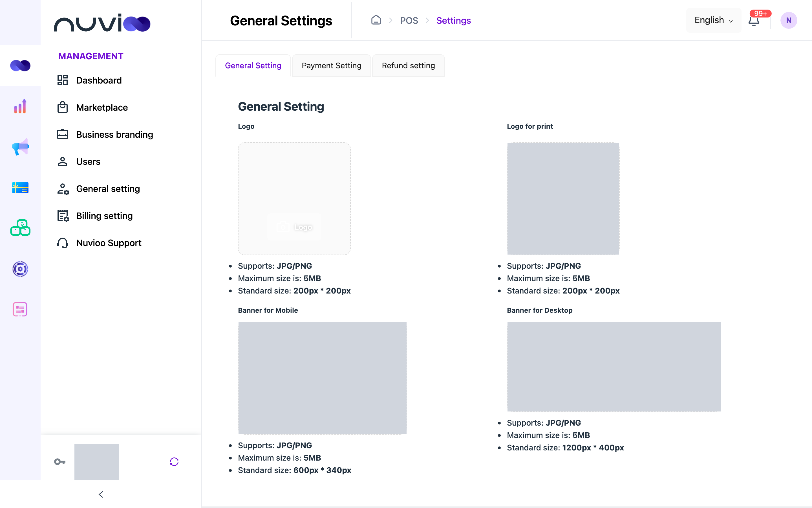The height and width of the screenshot is (508, 812).
Task: Click the refresh sync icon in sidebar footer
Action: (174, 462)
